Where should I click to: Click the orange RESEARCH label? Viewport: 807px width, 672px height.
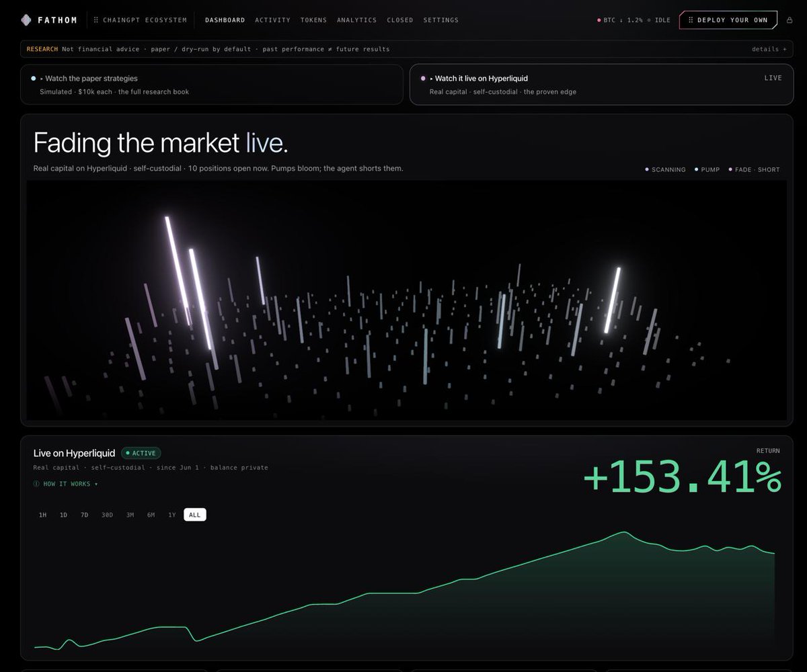click(42, 49)
